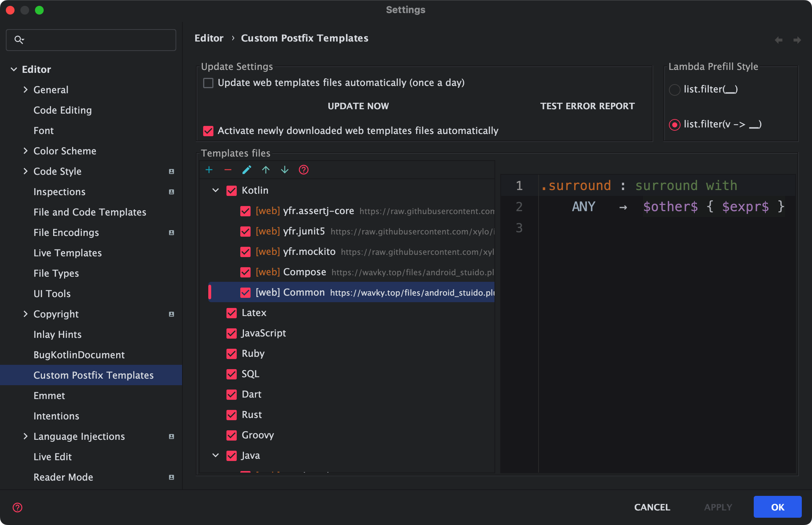Collapse the Java templates node

coord(216,455)
